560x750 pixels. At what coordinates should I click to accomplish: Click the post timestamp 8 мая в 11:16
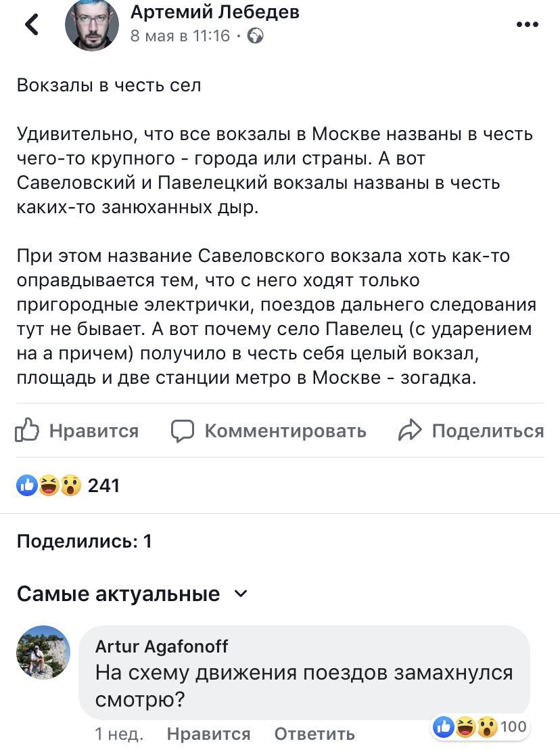[x=180, y=36]
